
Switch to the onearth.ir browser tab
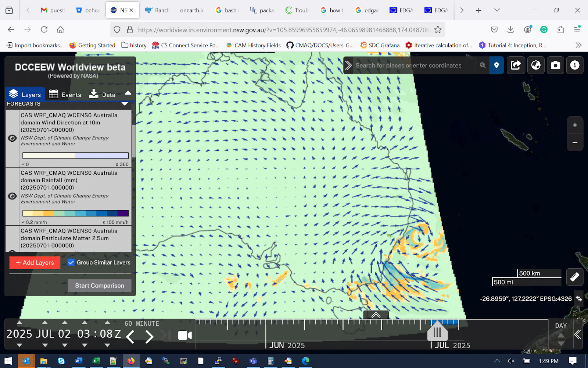point(191,10)
